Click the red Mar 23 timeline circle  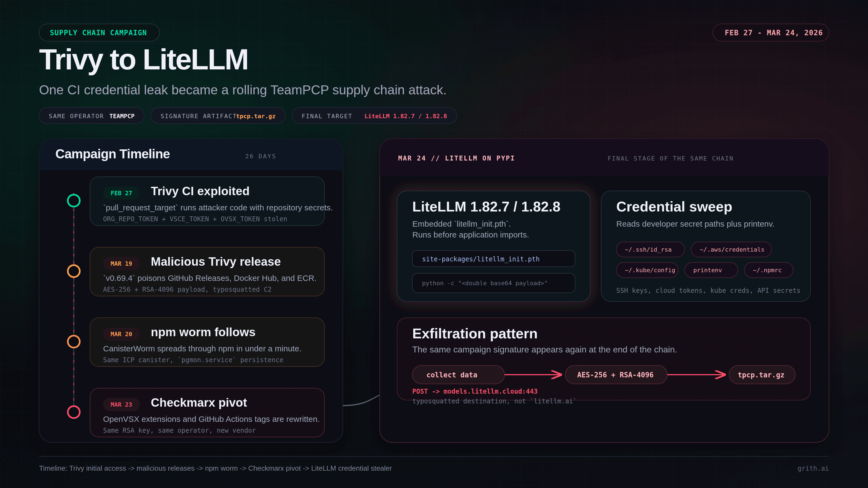(74, 412)
